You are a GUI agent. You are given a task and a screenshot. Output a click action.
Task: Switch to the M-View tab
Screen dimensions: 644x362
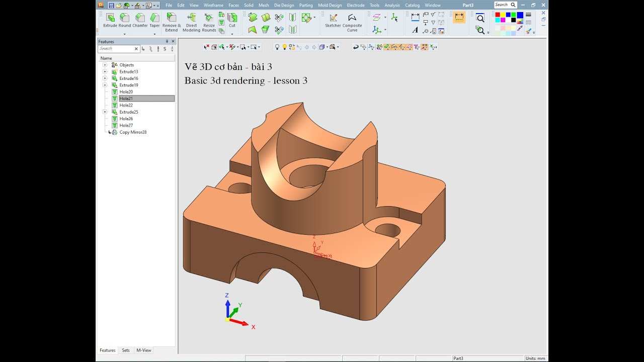coord(144,350)
